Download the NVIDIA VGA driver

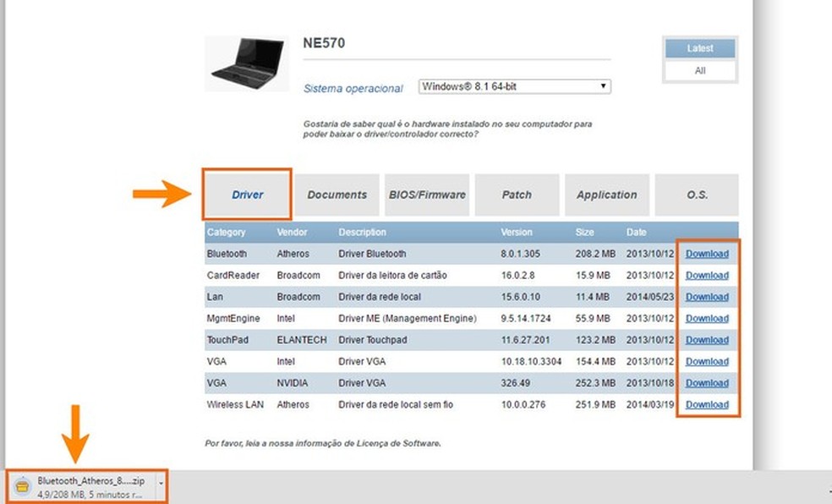click(x=707, y=383)
